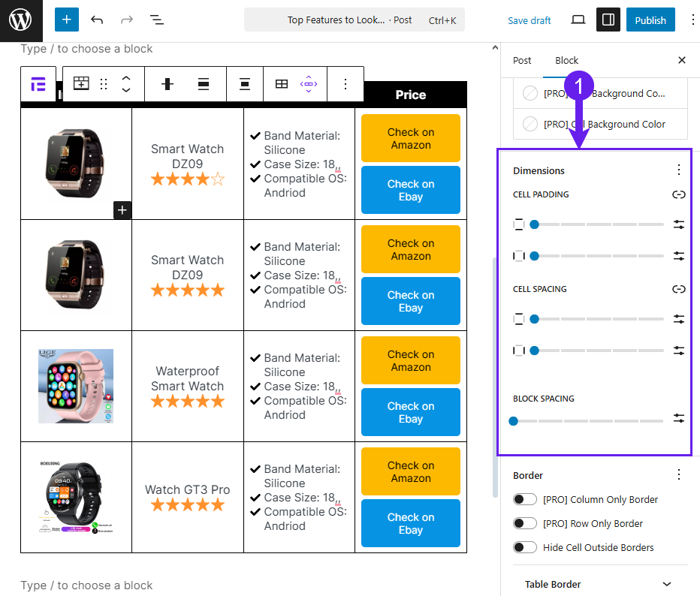
Task: Set custom size for Block Spacing
Action: pos(678,418)
